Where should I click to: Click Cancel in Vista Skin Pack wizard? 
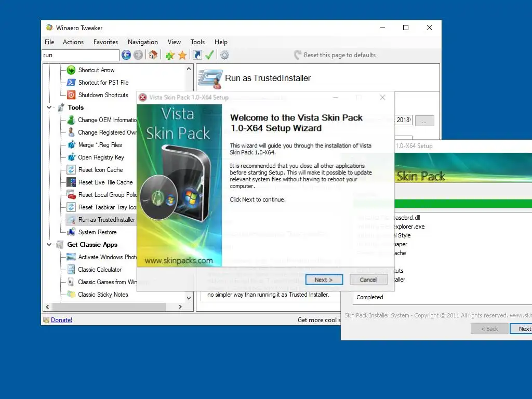pos(368,280)
